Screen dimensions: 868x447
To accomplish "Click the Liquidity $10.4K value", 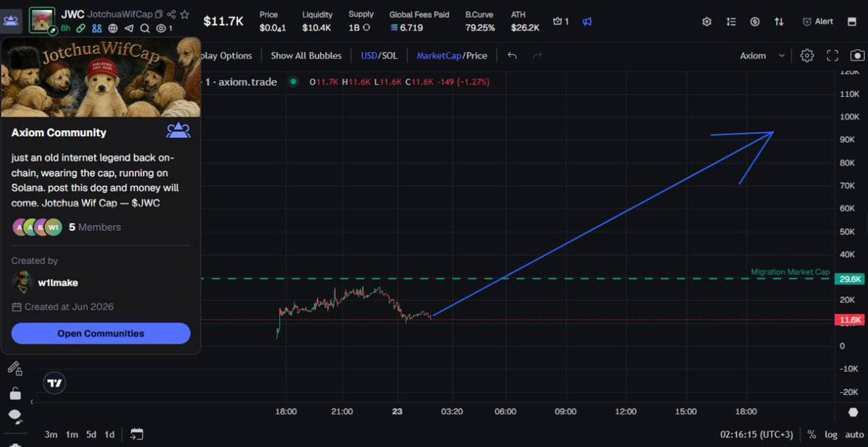I will click(x=316, y=27).
